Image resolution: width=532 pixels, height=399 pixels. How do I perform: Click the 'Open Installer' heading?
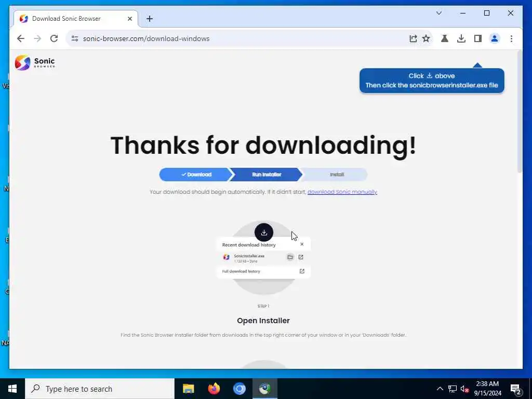point(263,321)
